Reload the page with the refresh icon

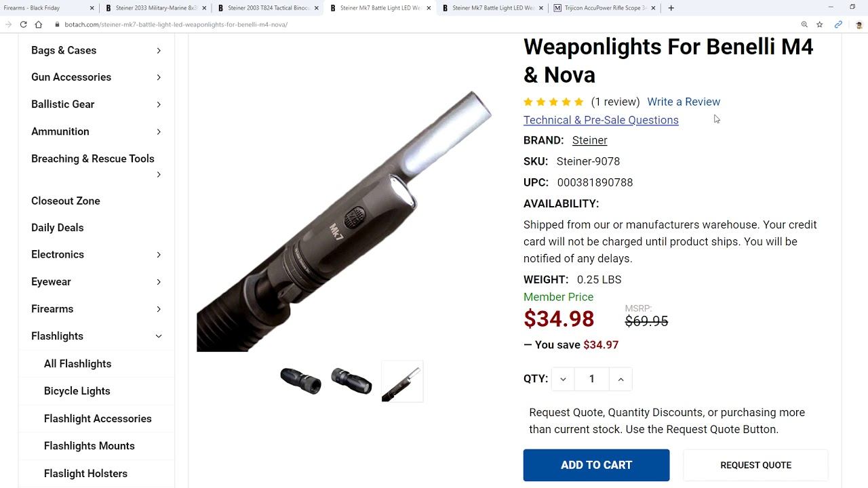click(23, 24)
